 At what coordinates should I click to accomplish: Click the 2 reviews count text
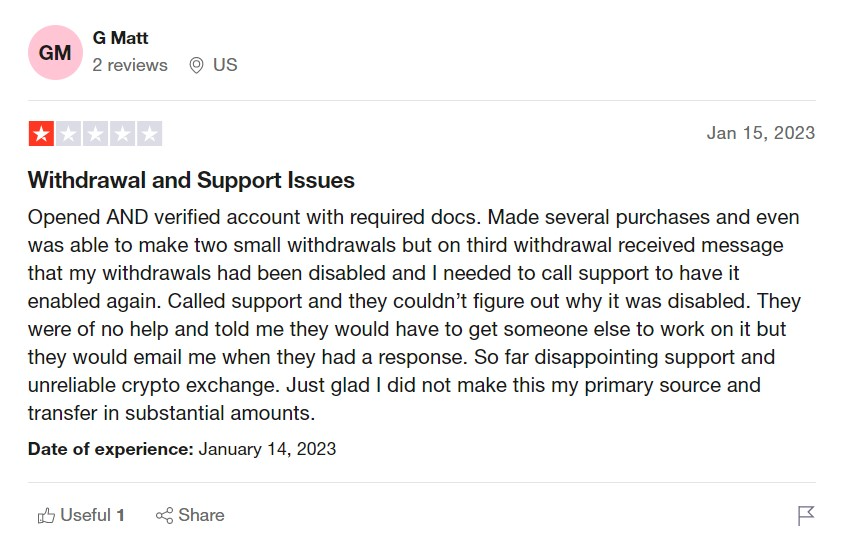tap(130, 65)
